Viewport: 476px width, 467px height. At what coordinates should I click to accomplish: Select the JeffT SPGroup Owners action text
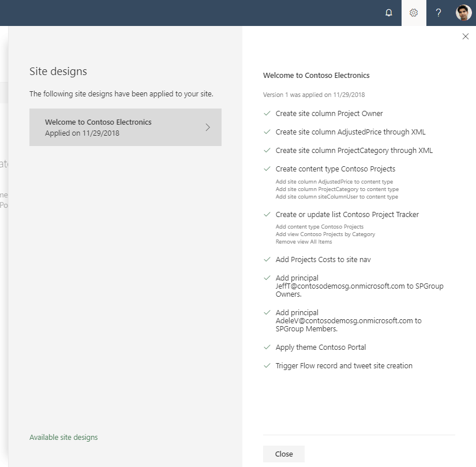(x=359, y=286)
